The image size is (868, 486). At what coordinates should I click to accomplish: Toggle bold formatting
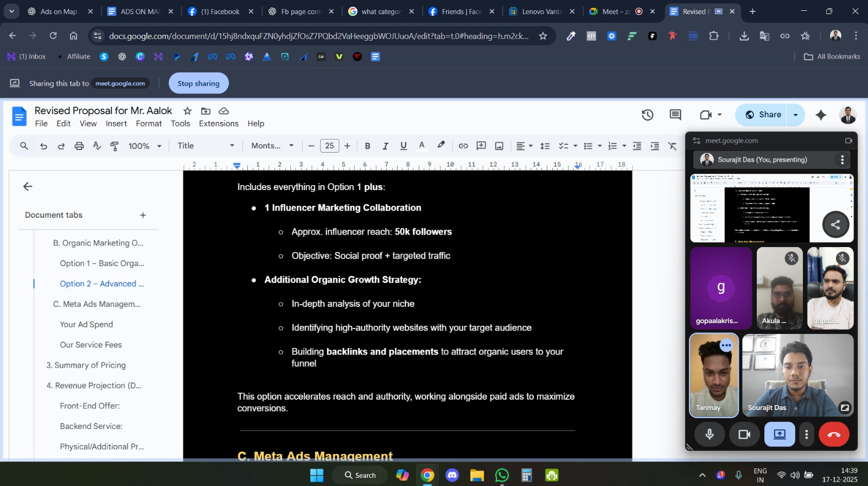click(368, 146)
